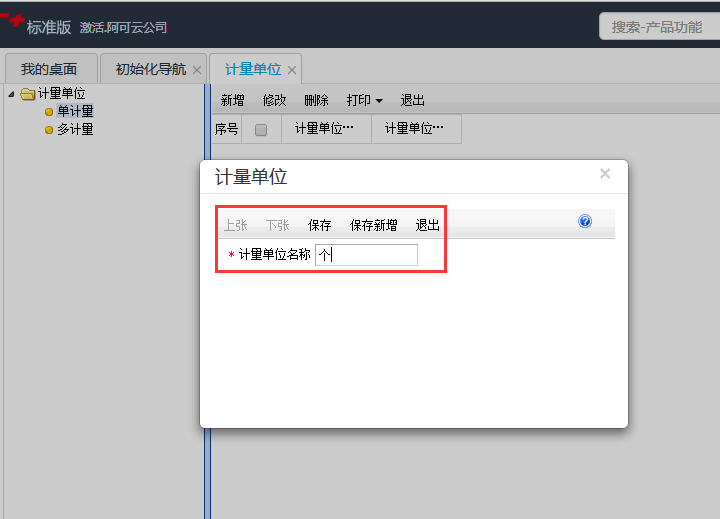Image resolution: width=720 pixels, height=519 pixels.
Task: Click the 计量单位 folder icon in tree
Action: tap(28, 94)
